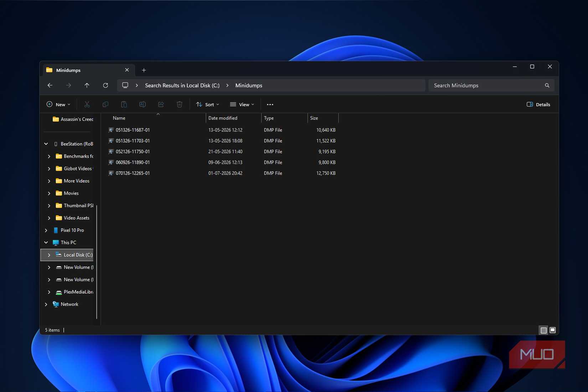Open the New dropdown menu

point(58,104)
